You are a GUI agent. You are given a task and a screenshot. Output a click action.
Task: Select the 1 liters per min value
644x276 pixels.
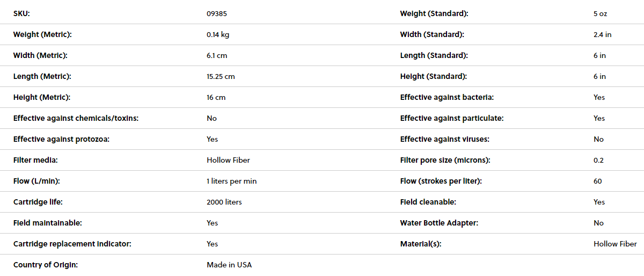tap(231, 181)
